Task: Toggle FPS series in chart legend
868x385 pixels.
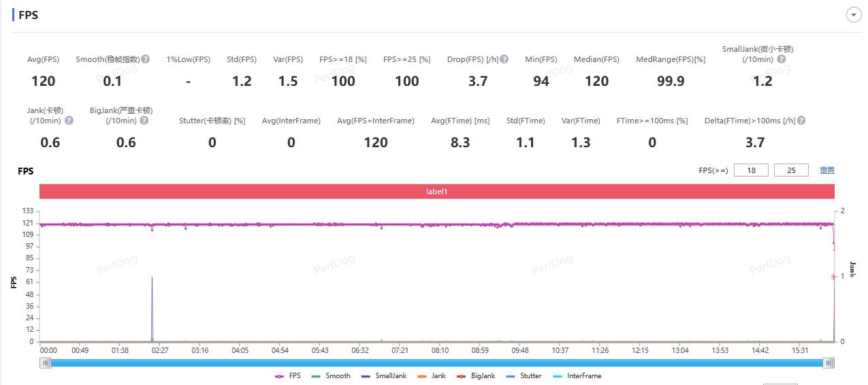Action: 288,375
